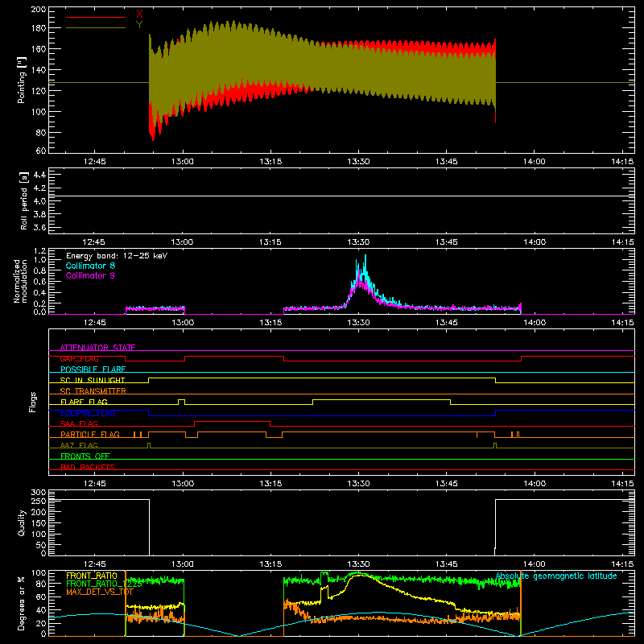Click the 13:15 time label under Flags plot
The width and height of the screenshot is (644, 644).
coord(270,484)
